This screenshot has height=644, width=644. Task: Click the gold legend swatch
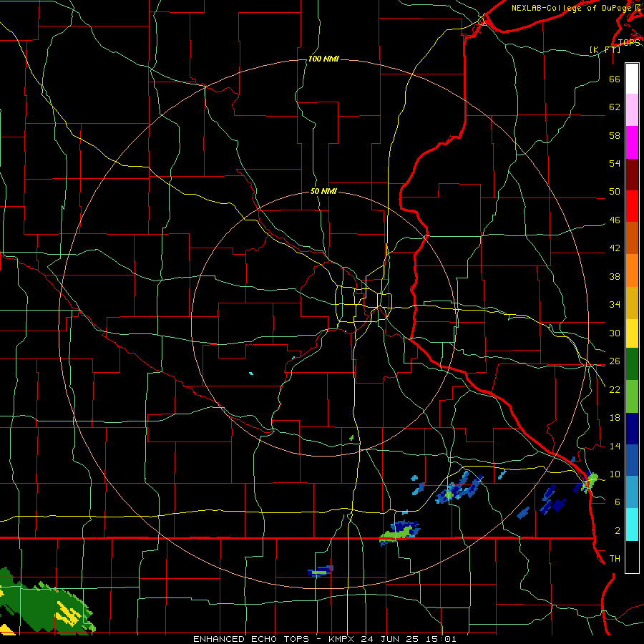(632, 303)
